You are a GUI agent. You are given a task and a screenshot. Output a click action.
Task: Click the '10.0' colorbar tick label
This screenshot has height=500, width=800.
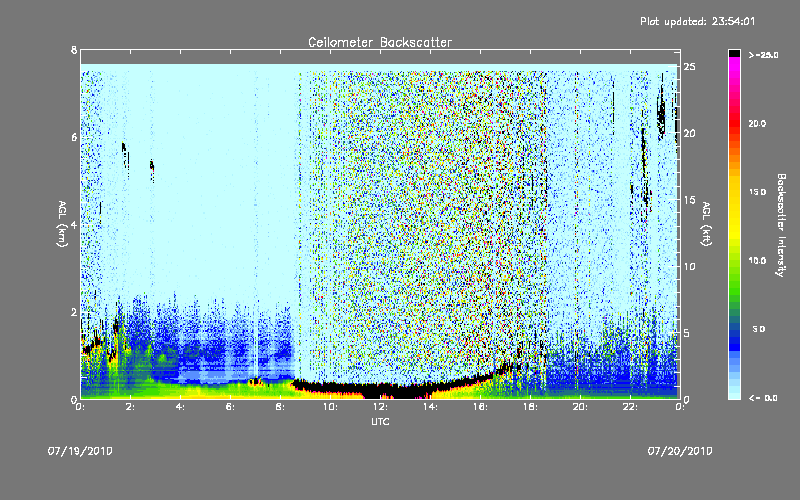coord(757,261)
